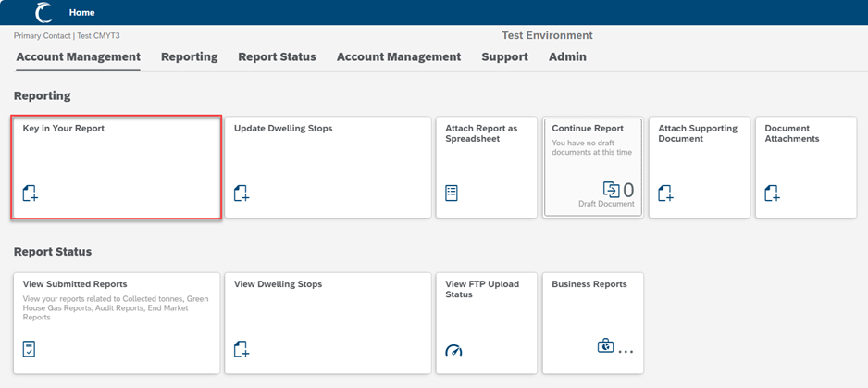This screenshot has width=868, height=388.
Task: Click the View Submitted Reports checklist icon
Action: click(x=30, y=349)
